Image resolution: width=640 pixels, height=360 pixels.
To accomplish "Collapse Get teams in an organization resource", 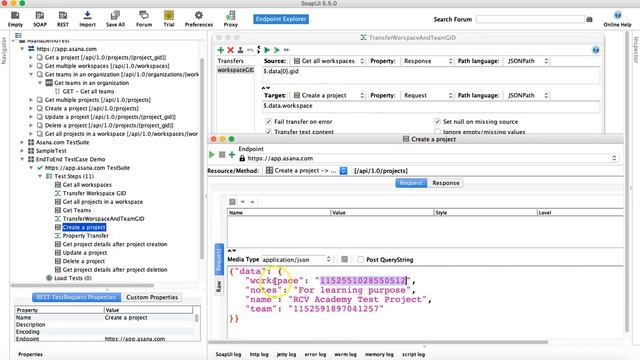I will click(31, 74).
